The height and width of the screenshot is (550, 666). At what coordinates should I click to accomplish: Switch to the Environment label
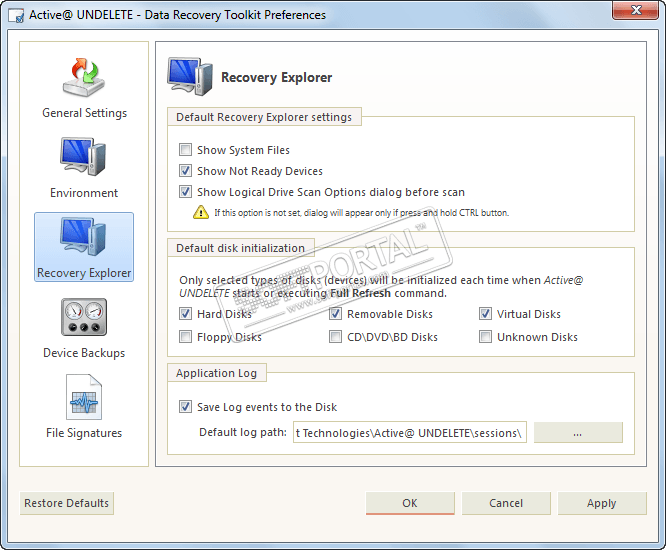click(84, 193)
